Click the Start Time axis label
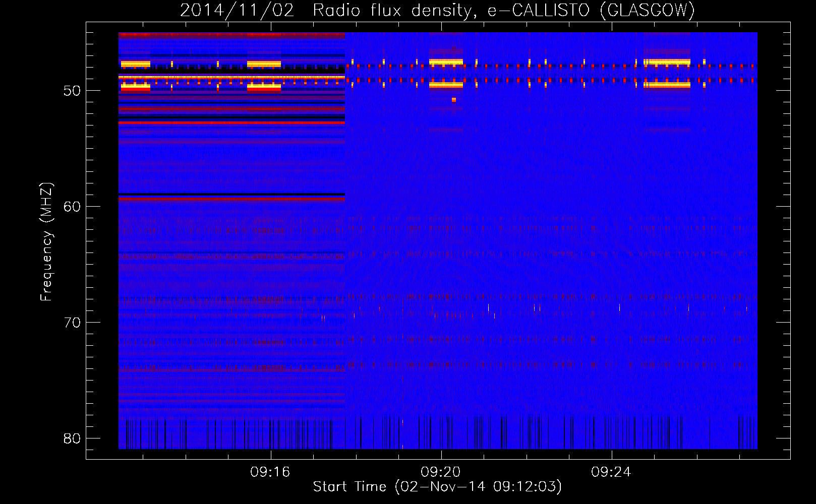This screenshot has width=816, height=504. [x=437, y=486]
